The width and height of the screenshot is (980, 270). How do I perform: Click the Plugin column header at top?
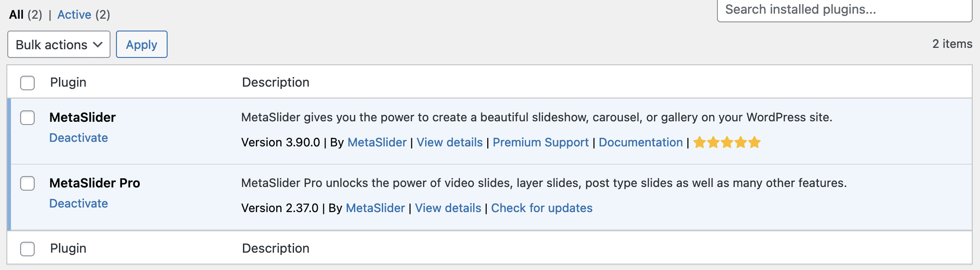tap(68, 83)
